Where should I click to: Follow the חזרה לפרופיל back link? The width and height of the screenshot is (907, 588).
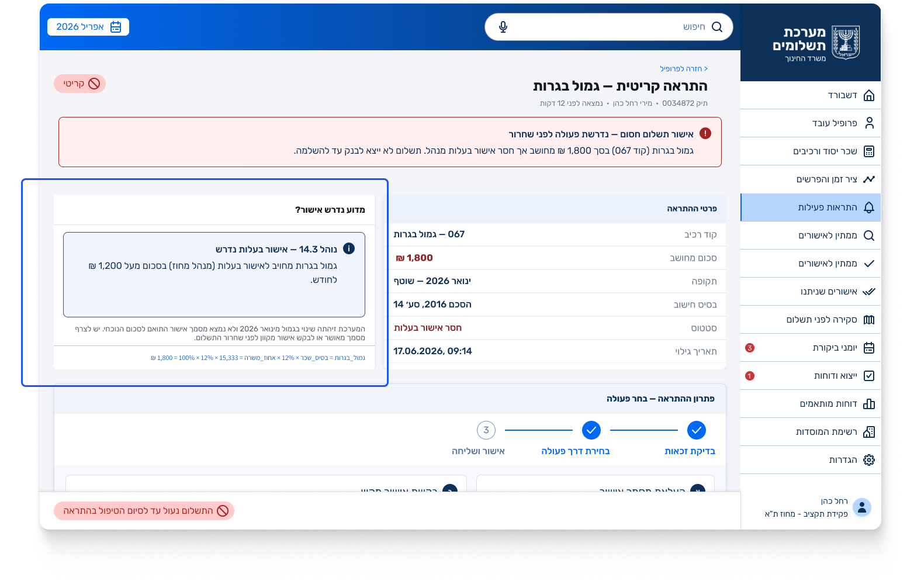point(684,69)
